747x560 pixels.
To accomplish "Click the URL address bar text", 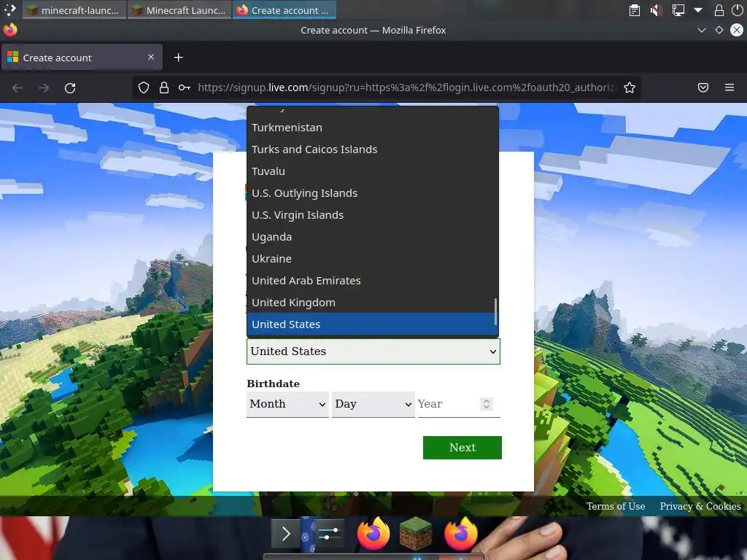I will click(x=408, y=87).
